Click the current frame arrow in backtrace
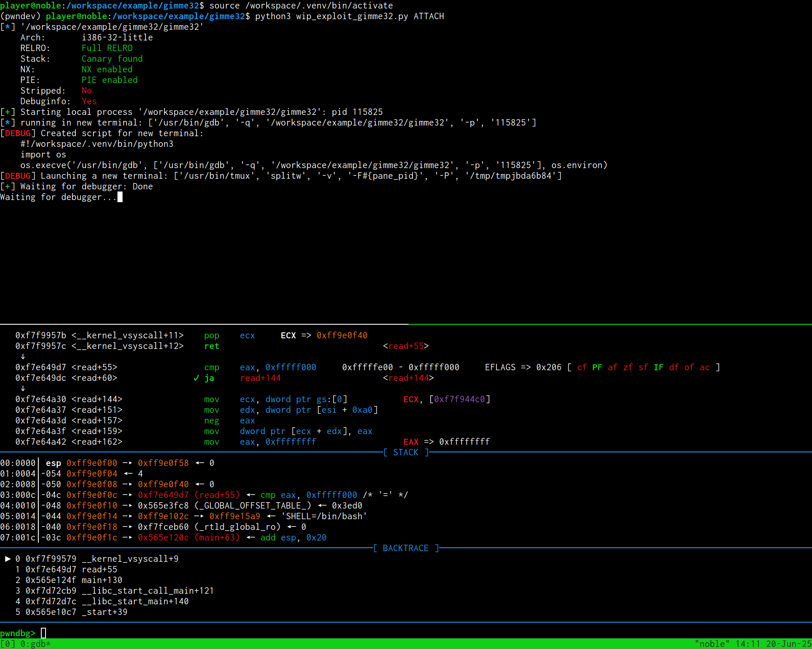This screenshot has width=812, height=649. tap(8, 559)
